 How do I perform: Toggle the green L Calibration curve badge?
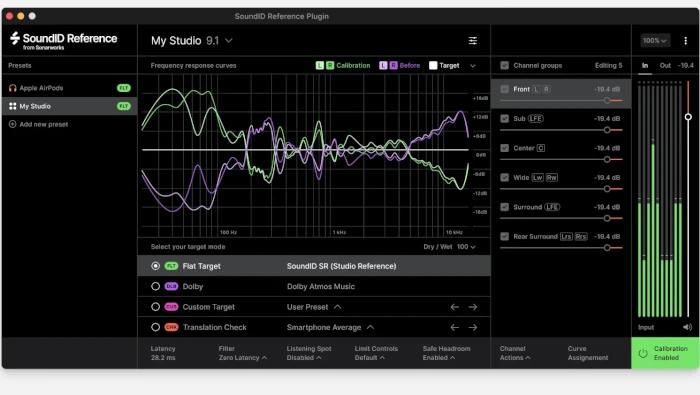[x=320, y=66]
